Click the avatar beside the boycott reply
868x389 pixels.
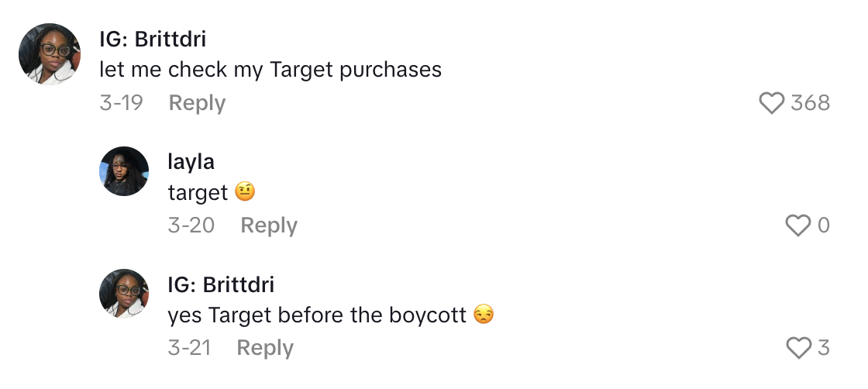[x=124, y=294]
